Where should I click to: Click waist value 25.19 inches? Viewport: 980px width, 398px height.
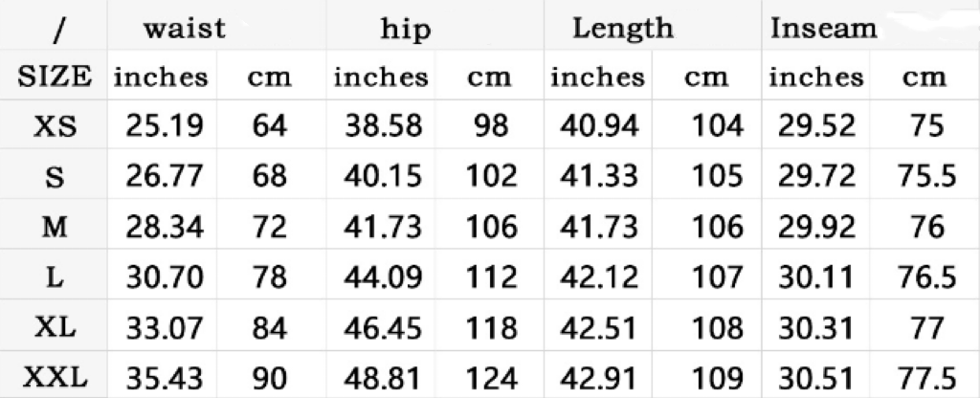(165, 126)
